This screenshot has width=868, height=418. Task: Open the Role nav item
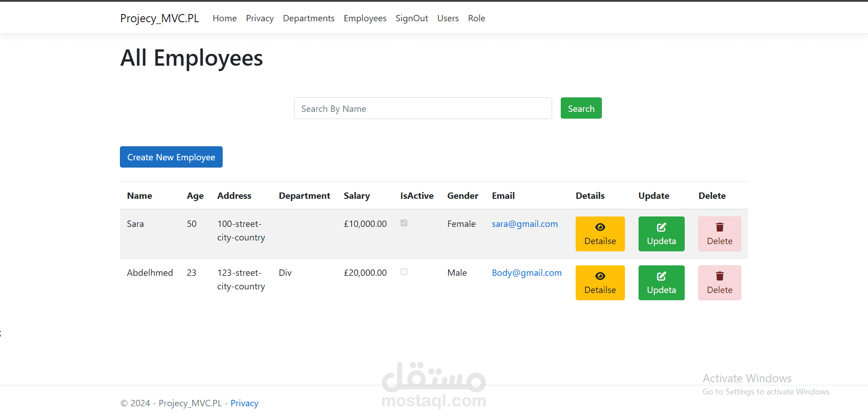477,18
